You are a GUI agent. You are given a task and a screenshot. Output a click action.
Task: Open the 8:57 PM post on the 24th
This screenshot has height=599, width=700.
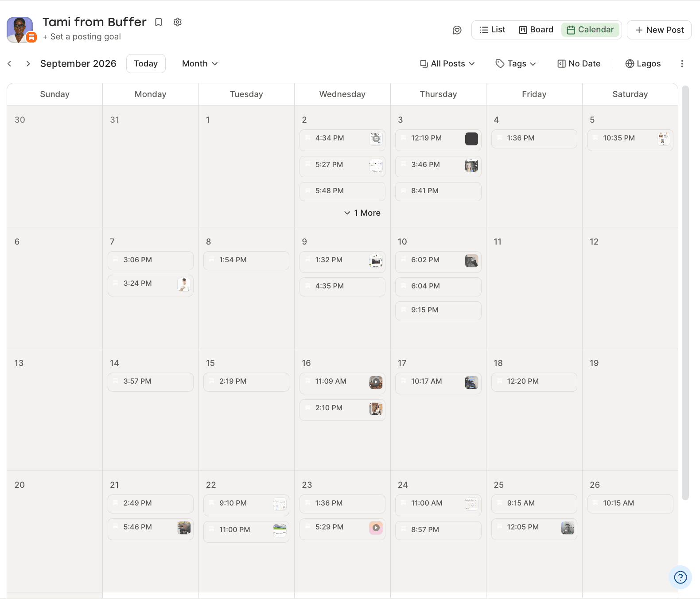point(438,530)
